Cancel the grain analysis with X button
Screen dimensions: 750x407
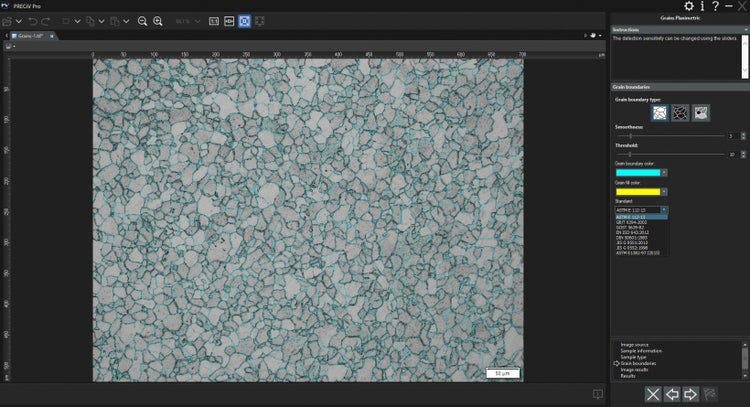[652, 394]
